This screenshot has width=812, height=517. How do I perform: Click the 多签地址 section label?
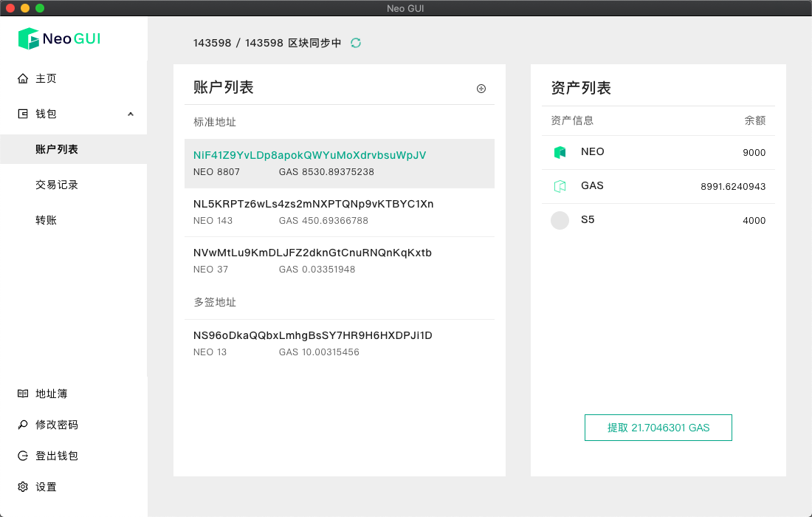(x=215, y=303)
